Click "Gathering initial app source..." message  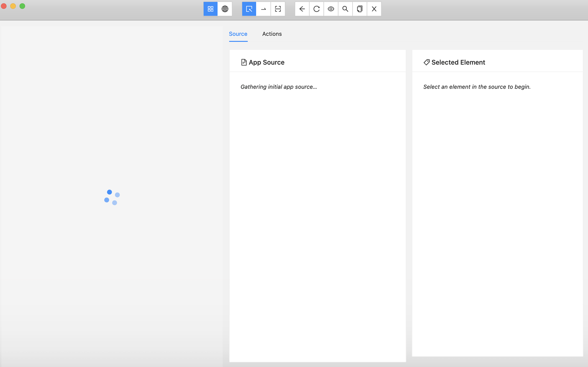click(279, 87)
